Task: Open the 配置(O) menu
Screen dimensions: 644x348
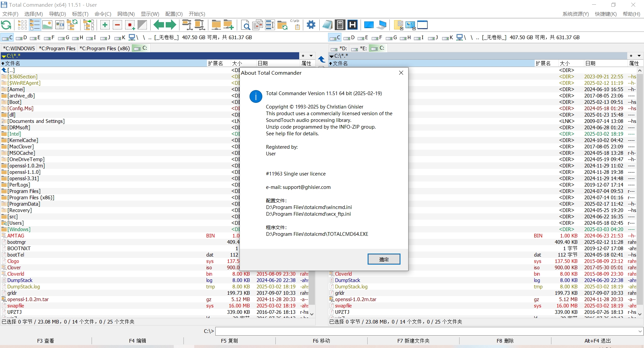Action: pos(174,14)
